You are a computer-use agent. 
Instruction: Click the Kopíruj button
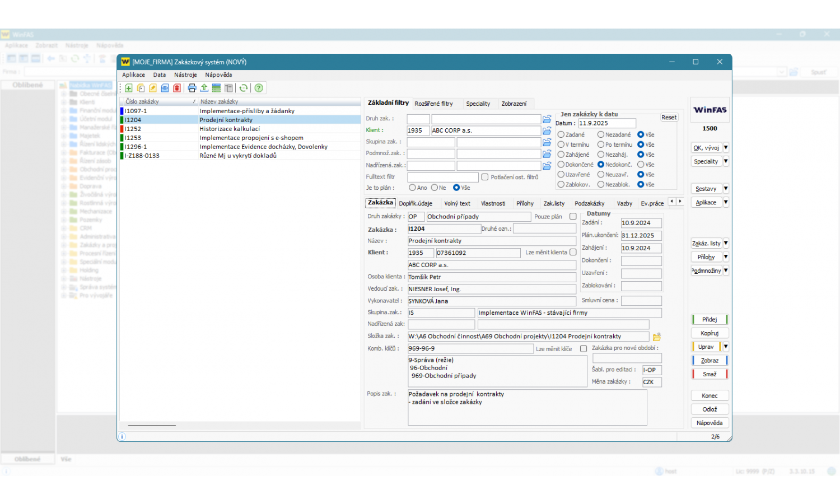[710, 333]
